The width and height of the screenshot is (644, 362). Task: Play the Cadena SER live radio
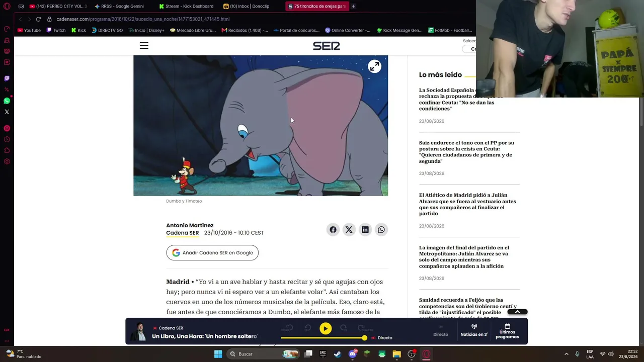[326, 329]
